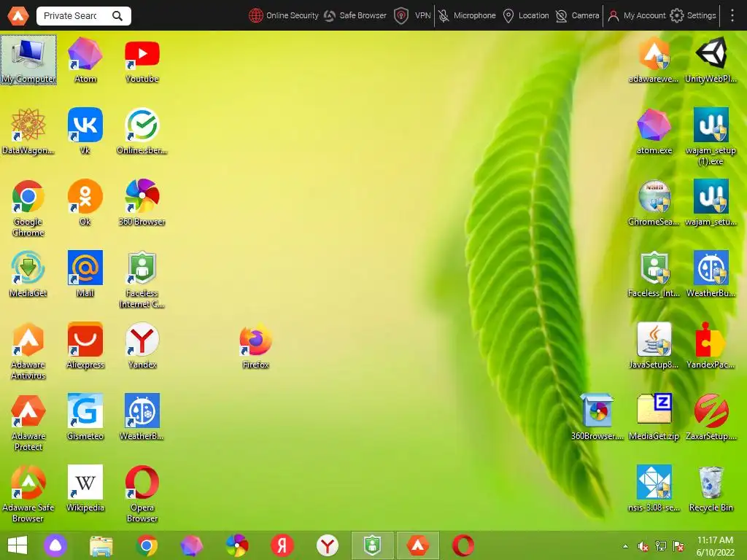Select the ZaxarSetup... file icon
Screen dimensions: 747x560
click(x=711, y=416)
